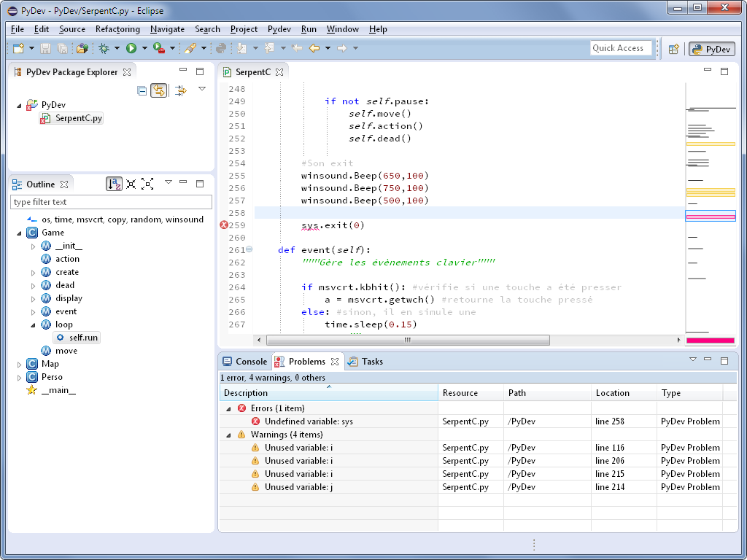
Task: Open the Debug configurations dropdown arrow
Action: pos(117,48)
